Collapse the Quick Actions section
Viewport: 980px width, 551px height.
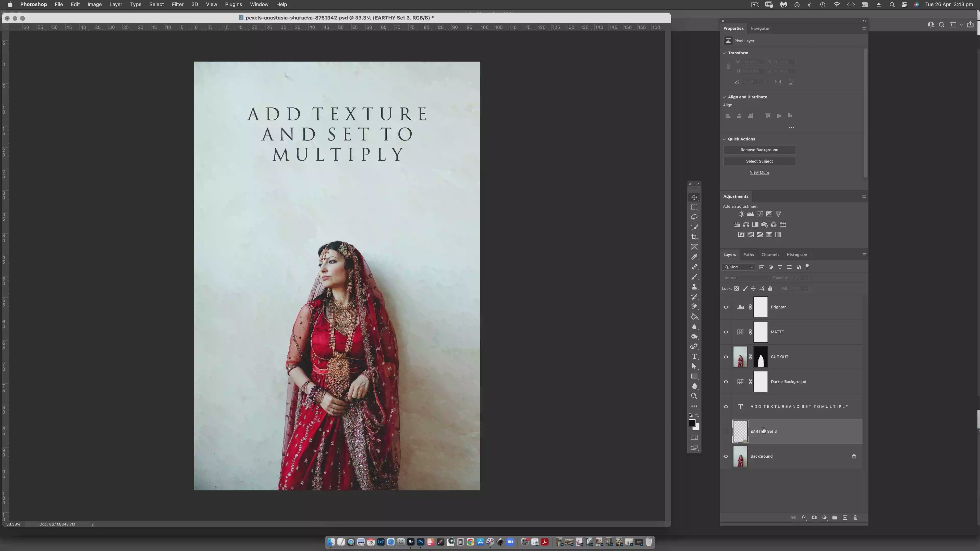click(724, 139)
